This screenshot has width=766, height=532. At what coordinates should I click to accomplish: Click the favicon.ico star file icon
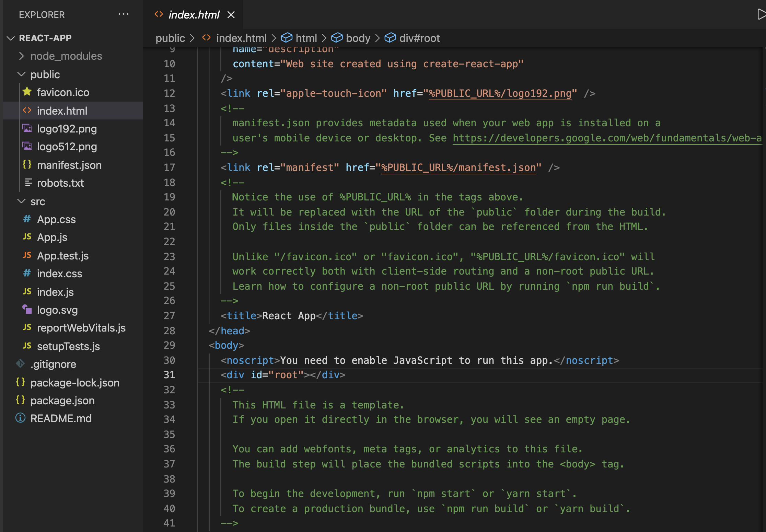coord(27,92)
